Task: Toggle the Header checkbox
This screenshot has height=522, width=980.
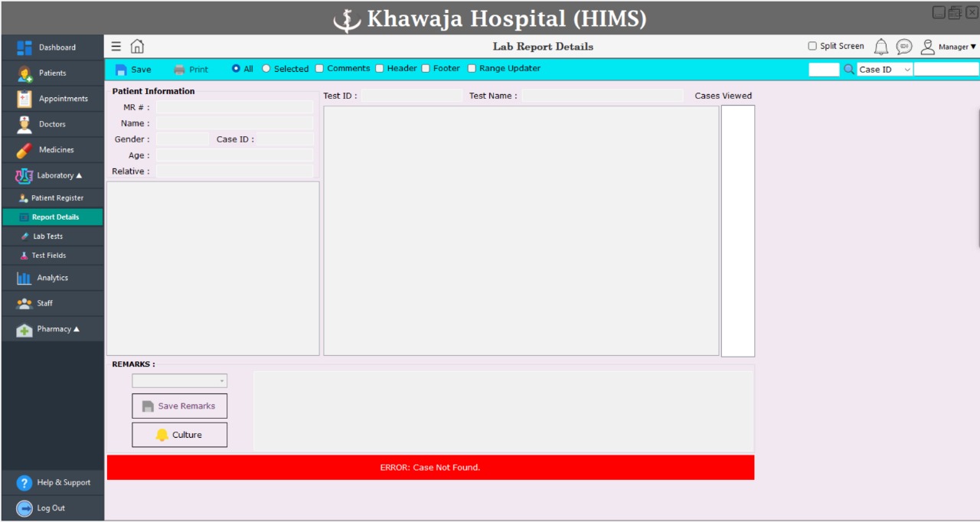Action: (379, 68)
